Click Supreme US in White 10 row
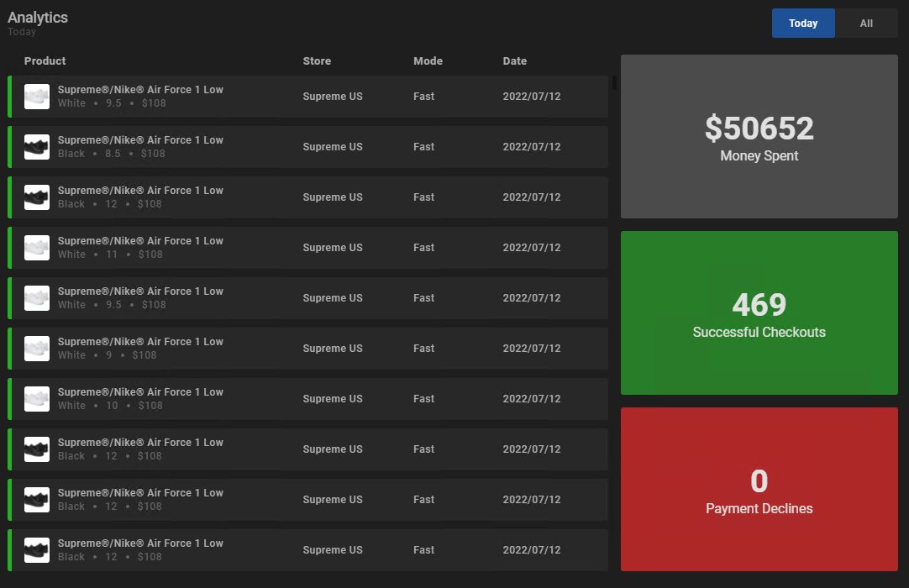The width and height of the screenshot is (909, 588). pyautogui.click(x=333, y=399)
